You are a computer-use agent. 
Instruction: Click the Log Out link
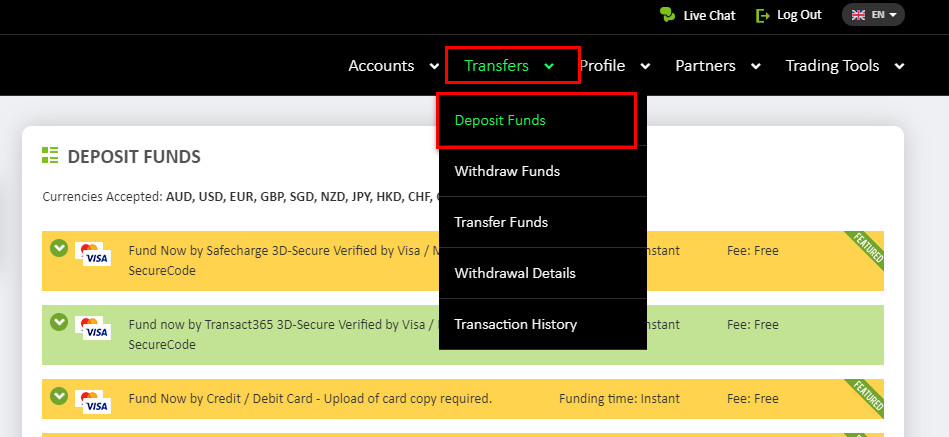pyautogui.click(x=798, y=15)
